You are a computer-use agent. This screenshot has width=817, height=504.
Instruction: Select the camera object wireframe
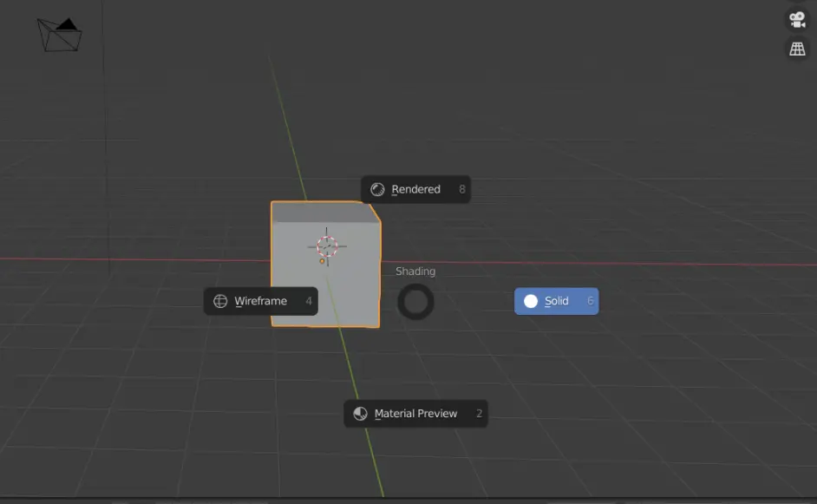pyautogui.click(x=59, y=35)
